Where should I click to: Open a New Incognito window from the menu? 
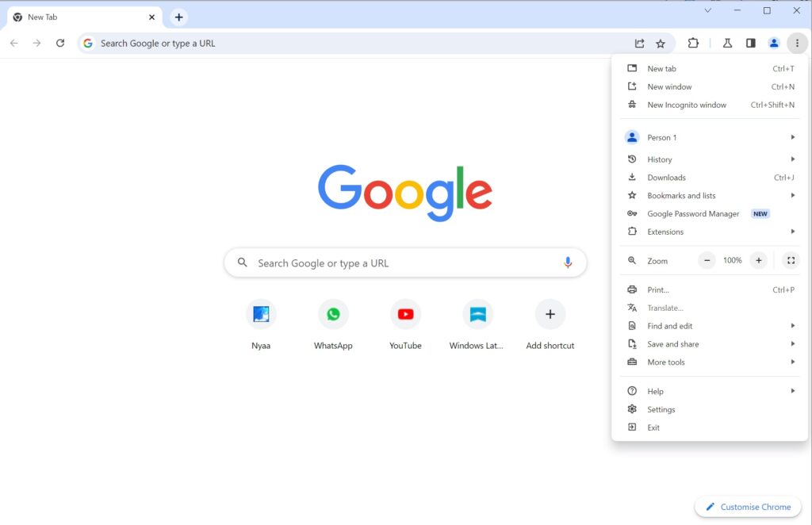[686, 104]
